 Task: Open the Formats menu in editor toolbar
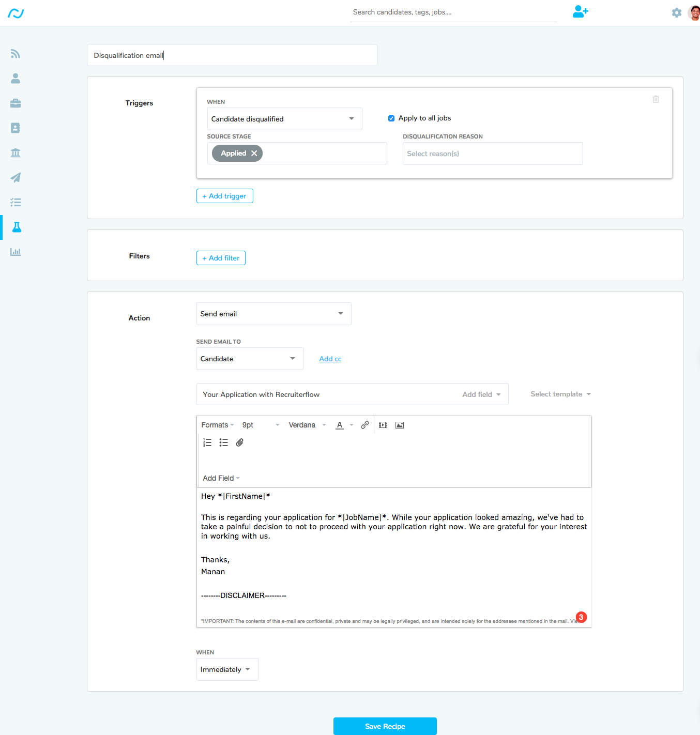(x=218, y=425)
